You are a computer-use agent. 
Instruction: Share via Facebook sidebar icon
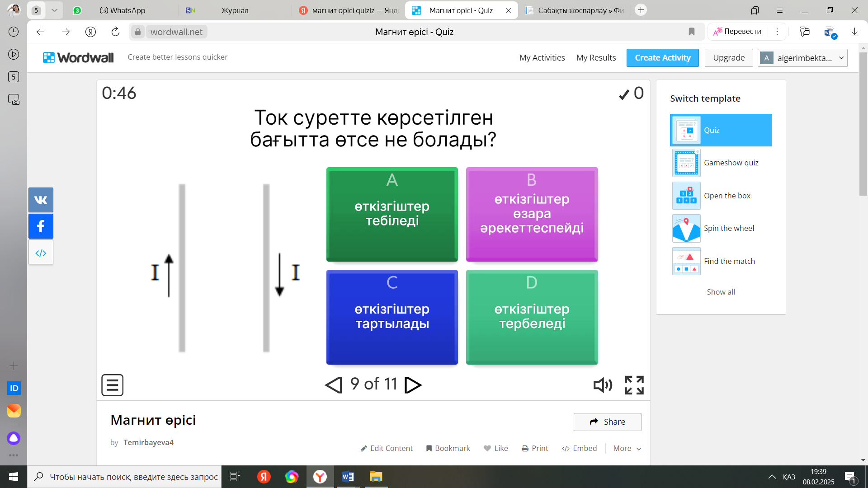click(41, 226)
